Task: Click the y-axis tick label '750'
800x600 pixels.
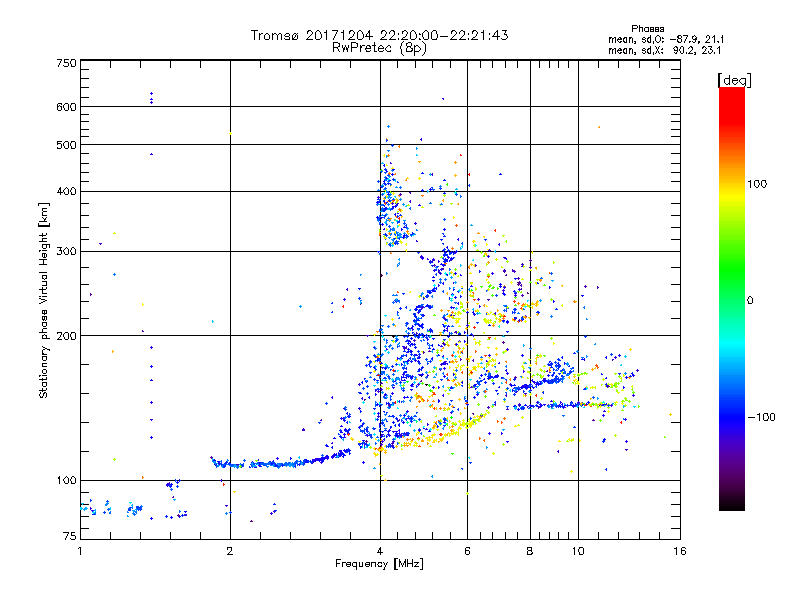Action: (66, 63)
